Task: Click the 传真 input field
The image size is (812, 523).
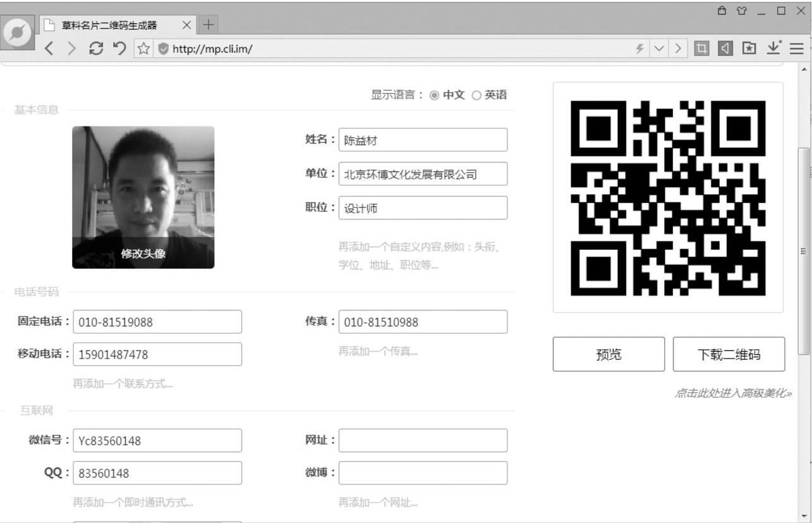Action: pyautogui.click(x=423, y=322)
